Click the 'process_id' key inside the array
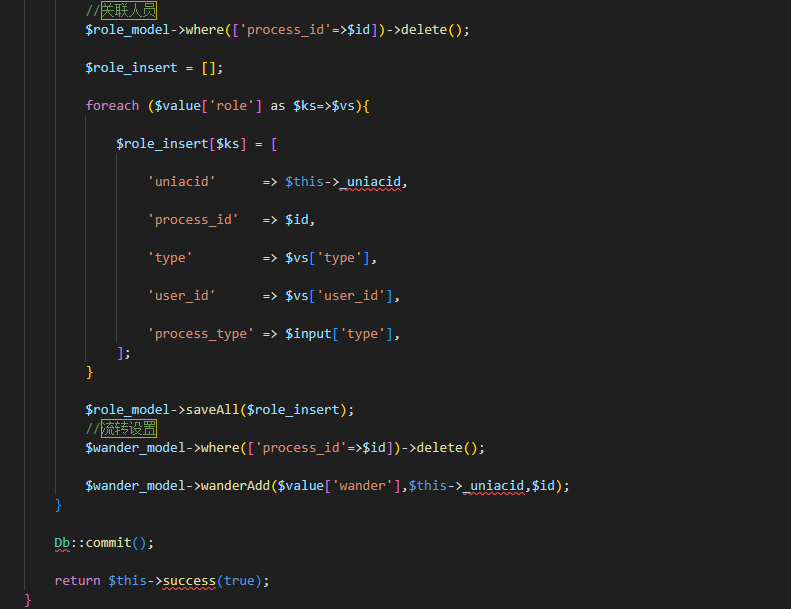Viewport: 791px width, 609px height. coord(193,219)
